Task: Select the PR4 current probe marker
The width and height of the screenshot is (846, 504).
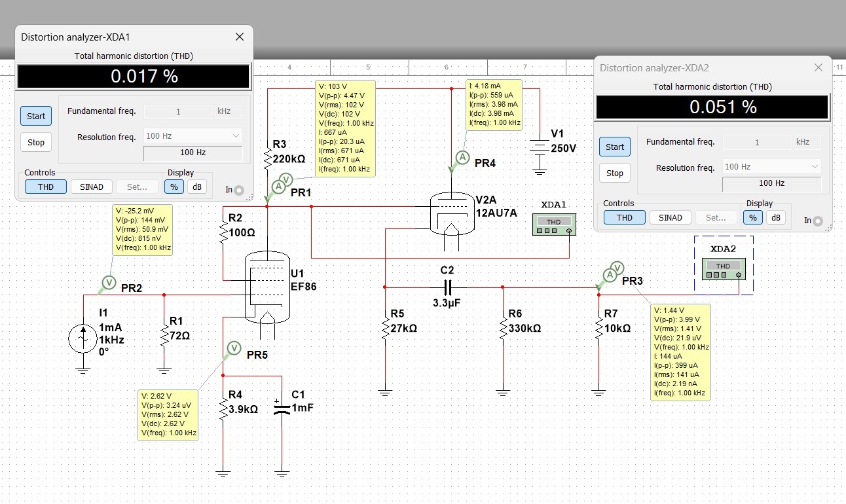Action: [462, 157]
